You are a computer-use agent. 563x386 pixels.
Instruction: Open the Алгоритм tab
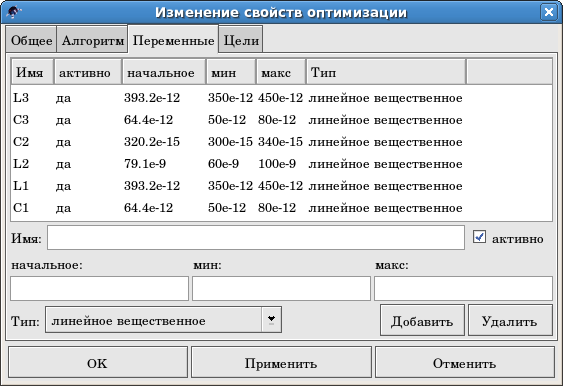coord(92,40)
